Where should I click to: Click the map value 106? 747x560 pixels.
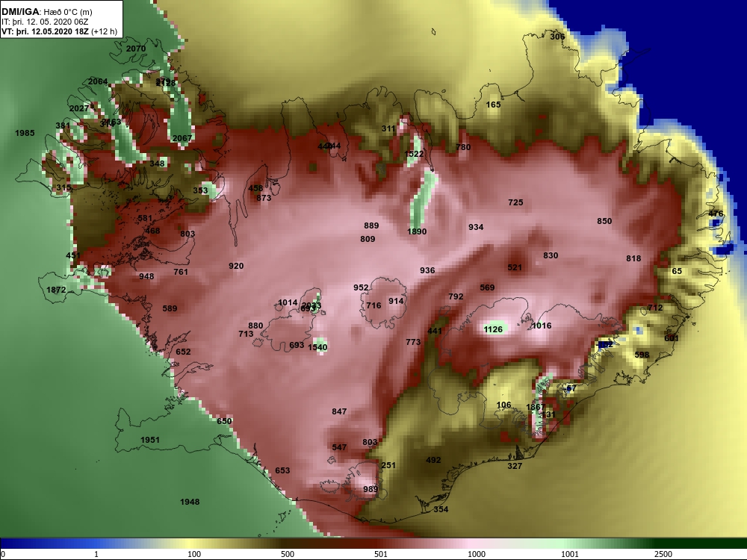pos(504,405)
